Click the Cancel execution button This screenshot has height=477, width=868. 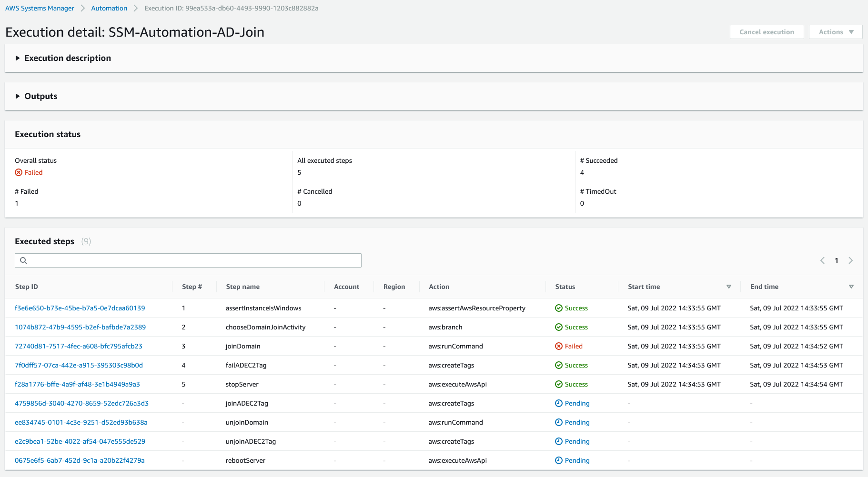[x=767, y=32]
